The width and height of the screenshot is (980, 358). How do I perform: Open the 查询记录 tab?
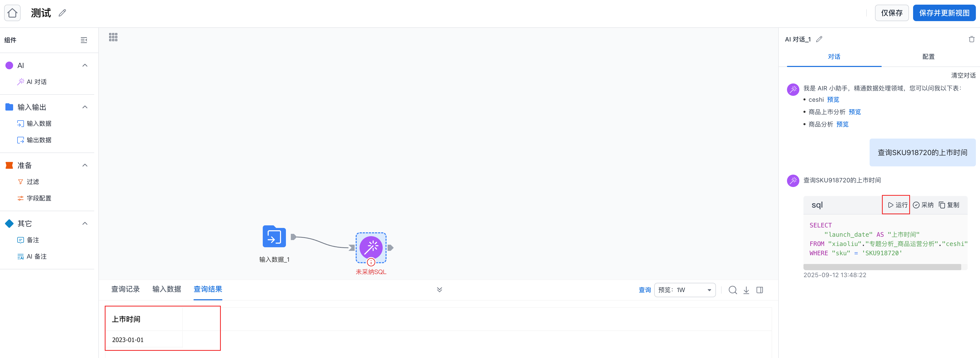tap(125, 289)
